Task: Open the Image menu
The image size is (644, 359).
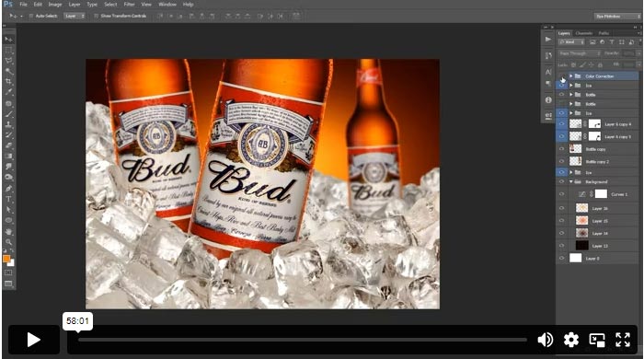Action: tap(55, 5)
